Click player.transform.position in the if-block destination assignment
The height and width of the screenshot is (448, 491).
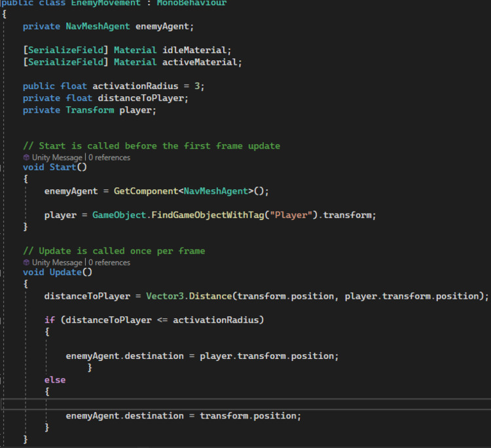(267, 356)
